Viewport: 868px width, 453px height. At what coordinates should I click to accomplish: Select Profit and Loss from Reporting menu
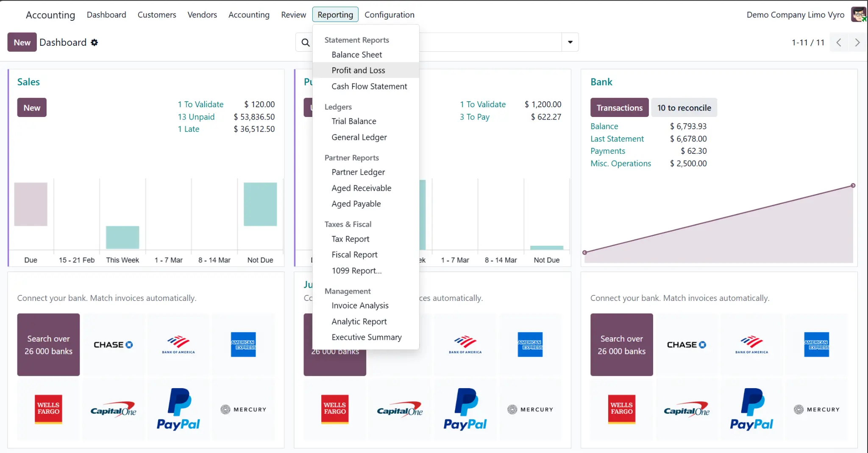(x=358, y=70)
